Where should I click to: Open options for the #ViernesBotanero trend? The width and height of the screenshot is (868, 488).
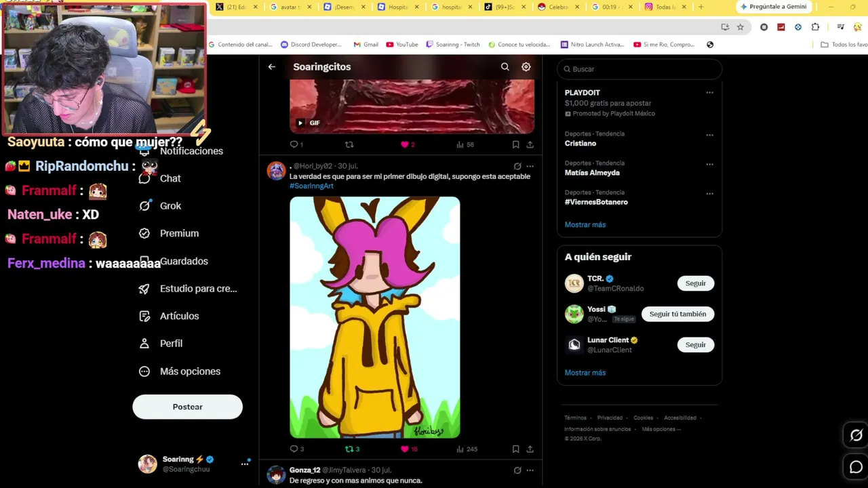click(709, 193)
